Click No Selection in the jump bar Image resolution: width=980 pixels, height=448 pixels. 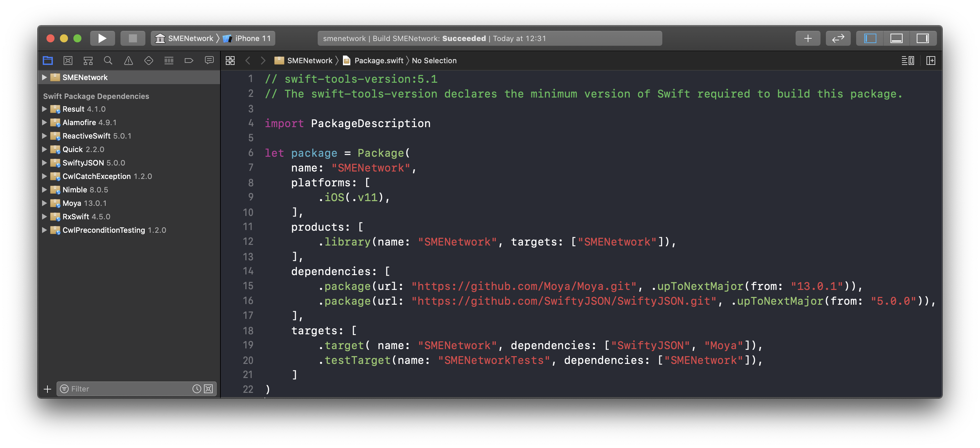pyautogui.click(x=434, y=61)
